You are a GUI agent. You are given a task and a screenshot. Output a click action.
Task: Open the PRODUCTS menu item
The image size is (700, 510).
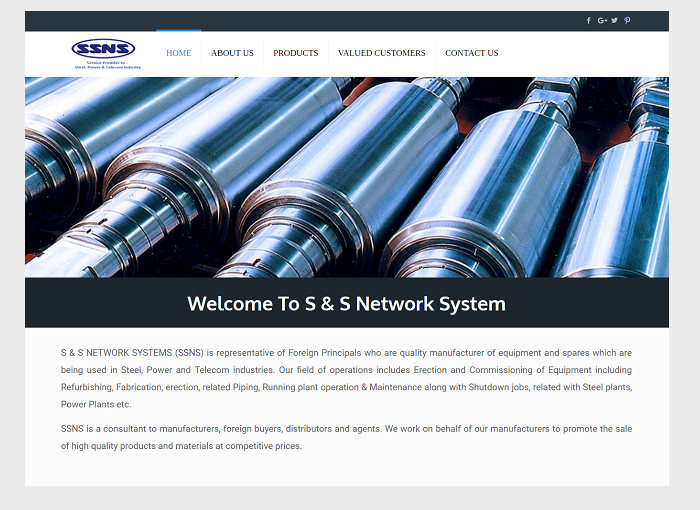tap(296, 53)
